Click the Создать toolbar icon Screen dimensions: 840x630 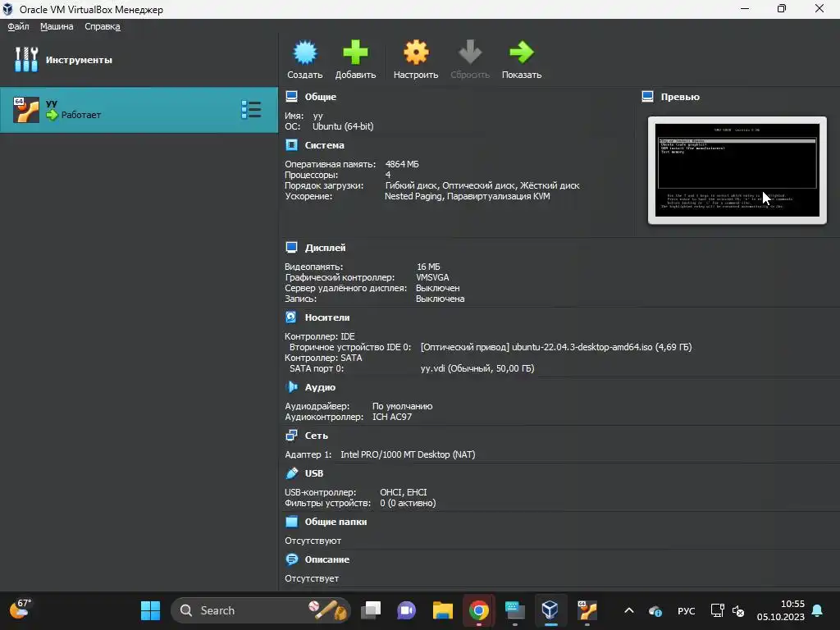305,52
